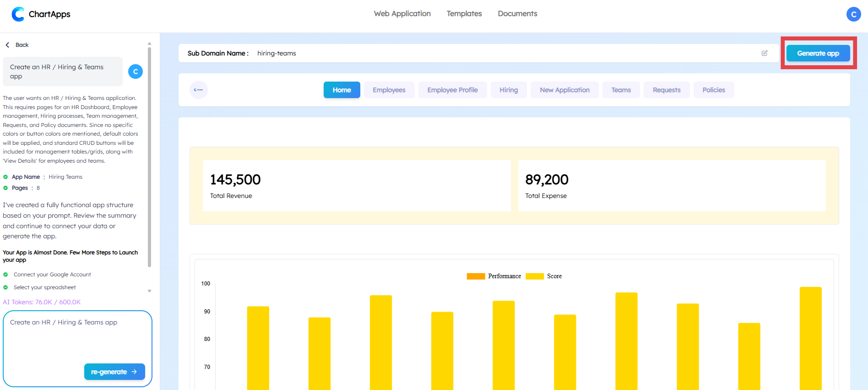Click the 'Create an HR / Hiring & Teams app' chat bubble
The width and height of the screenshot is (868, 390).
coord(63,71)
